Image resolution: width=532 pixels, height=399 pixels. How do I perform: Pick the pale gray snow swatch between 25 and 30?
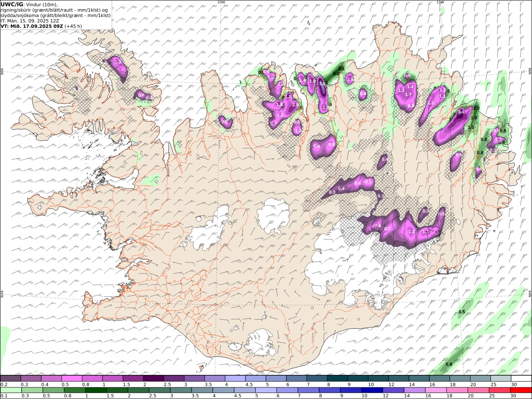[501, 379]
